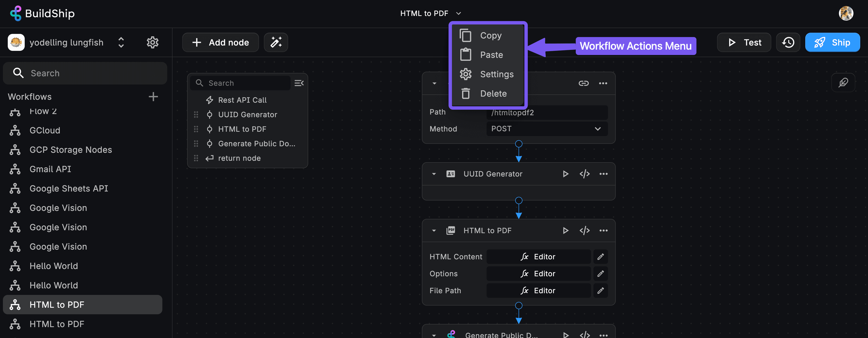Add a new workflow with the plus icon
This screenshot has width=868, height=338.
coord(153,97)
